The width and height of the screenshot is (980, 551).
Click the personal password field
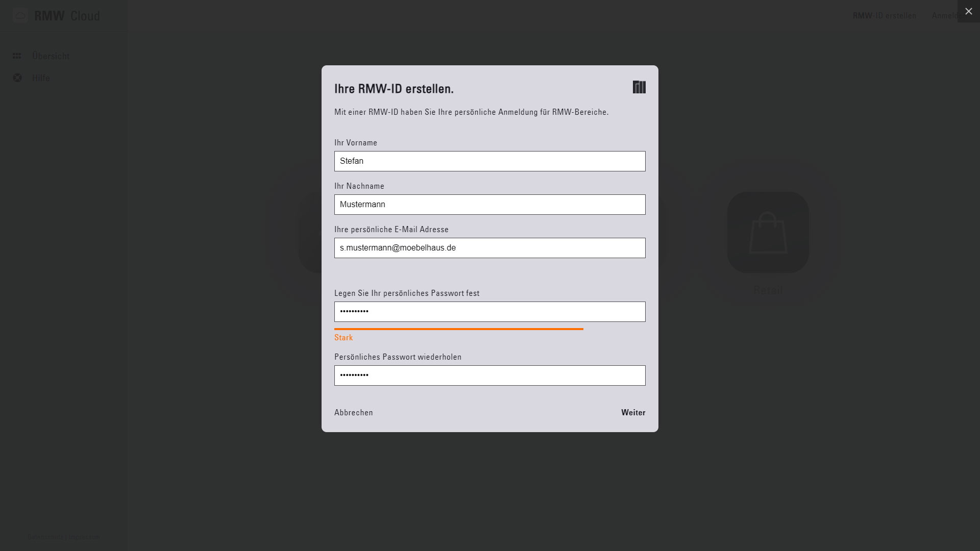click(489, 312)
